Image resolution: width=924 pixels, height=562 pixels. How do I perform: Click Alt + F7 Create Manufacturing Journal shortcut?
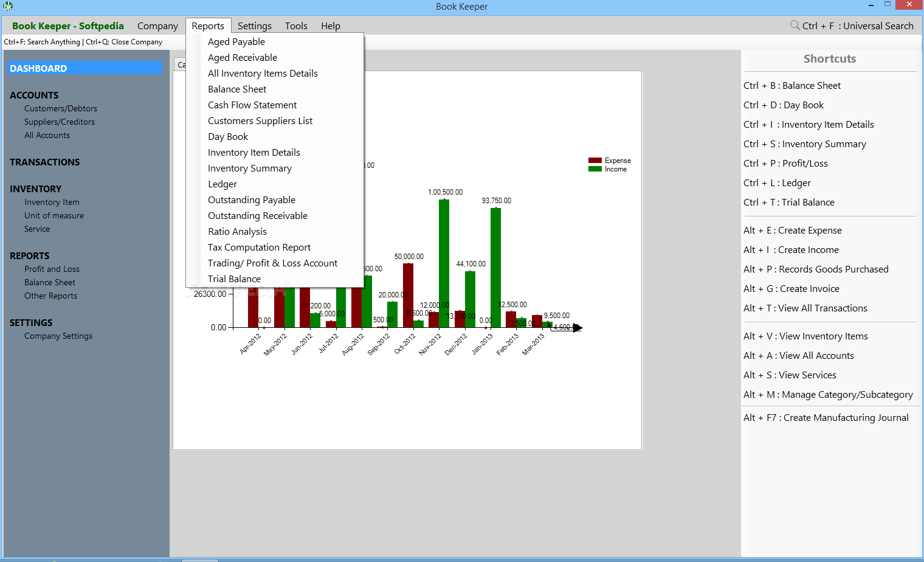coord(826,417)
